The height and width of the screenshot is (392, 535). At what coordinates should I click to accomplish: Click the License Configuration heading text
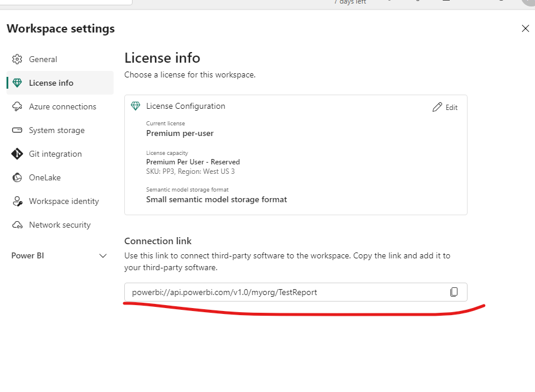[x=186, y=106]
